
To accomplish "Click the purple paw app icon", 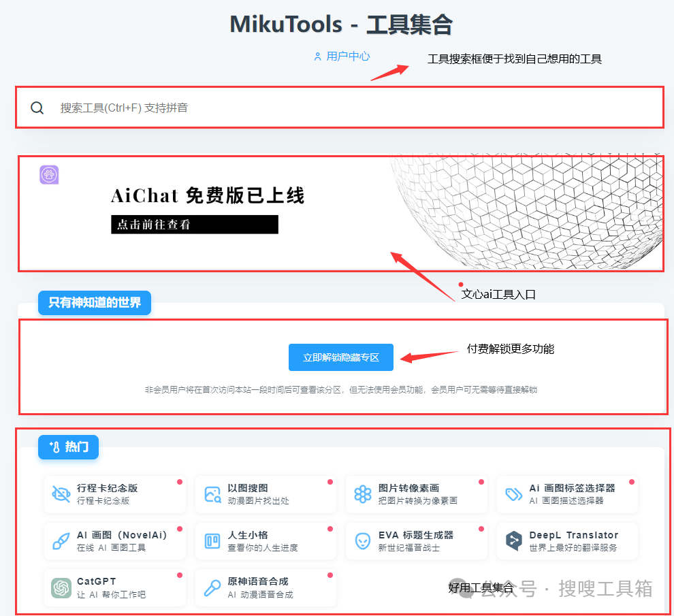I will tap(49, 175).
